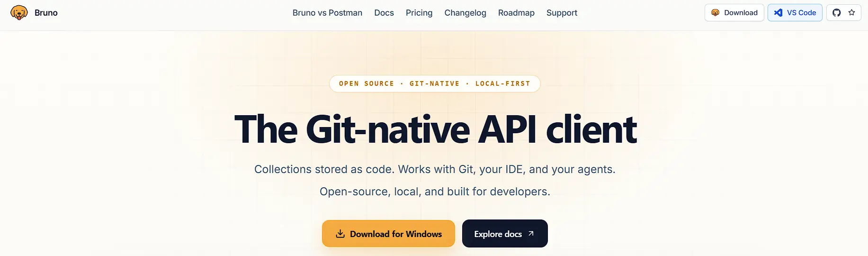Click the star icon beside GitHub

[x=851, y=13]
